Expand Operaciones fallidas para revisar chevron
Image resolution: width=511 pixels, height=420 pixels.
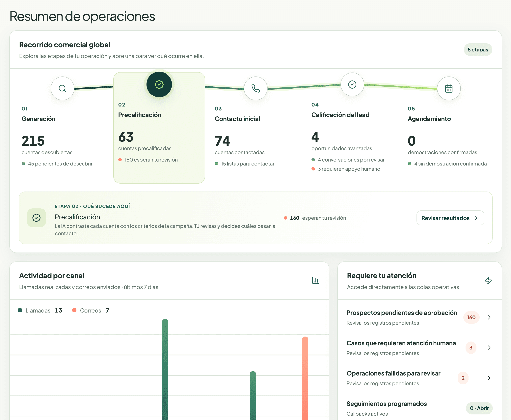point(489,378)
